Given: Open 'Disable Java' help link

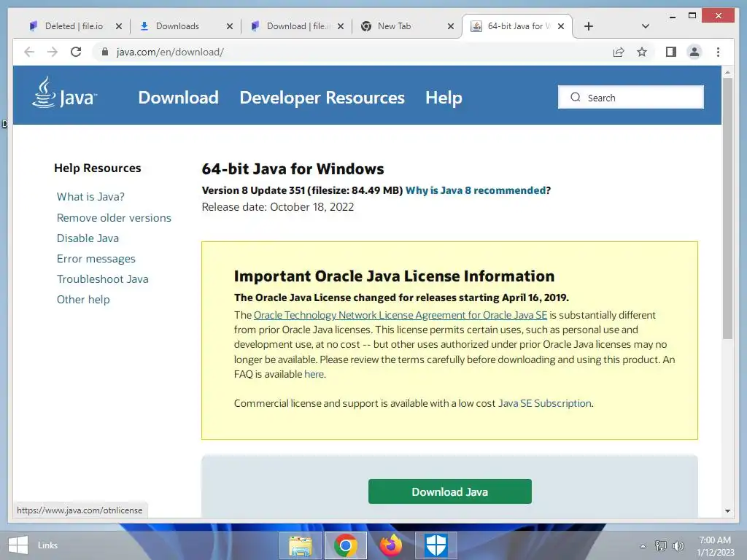Looking at the screenshot, I should point(88,238).
